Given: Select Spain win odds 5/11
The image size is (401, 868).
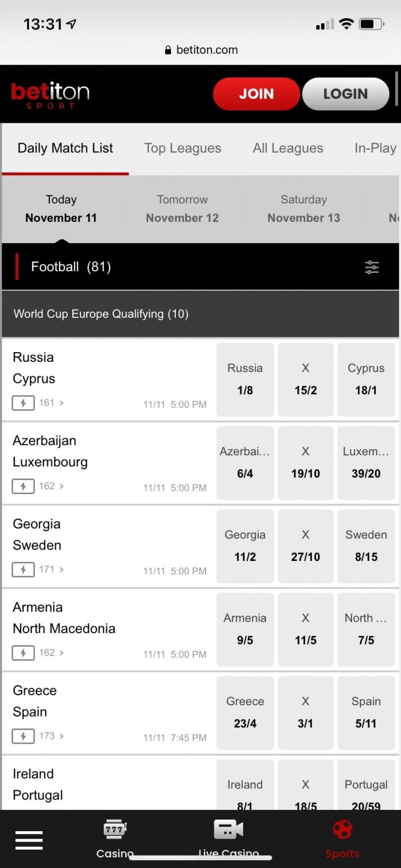Looking at the screenshot, I should [x=366, y=713].
